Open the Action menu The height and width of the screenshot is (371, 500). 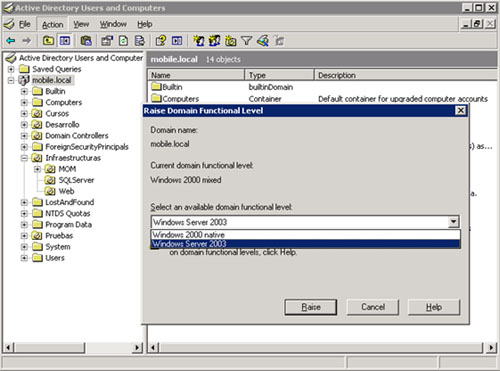(52, 24)
